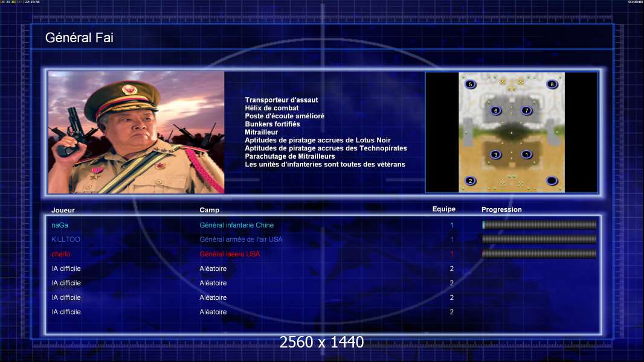Click the 'Joueur' column header
The height and width of the screenshot is (362, 644).
[x=63, y=210]
